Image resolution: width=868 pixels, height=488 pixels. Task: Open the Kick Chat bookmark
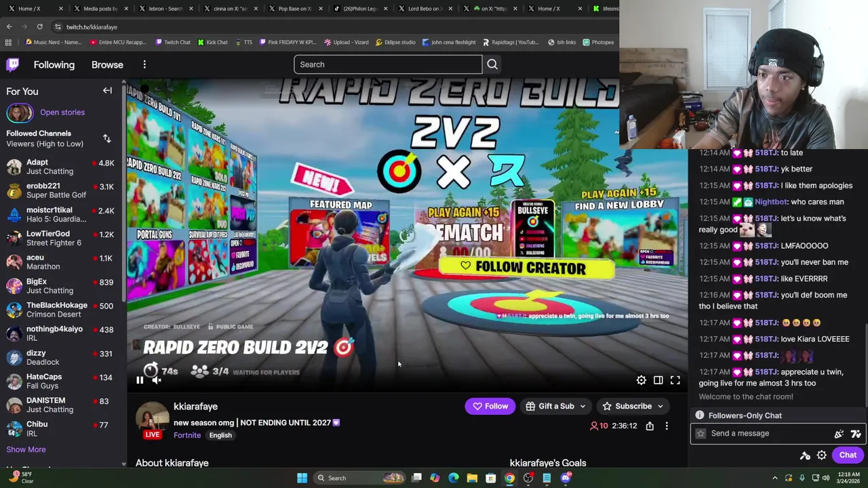212,42
